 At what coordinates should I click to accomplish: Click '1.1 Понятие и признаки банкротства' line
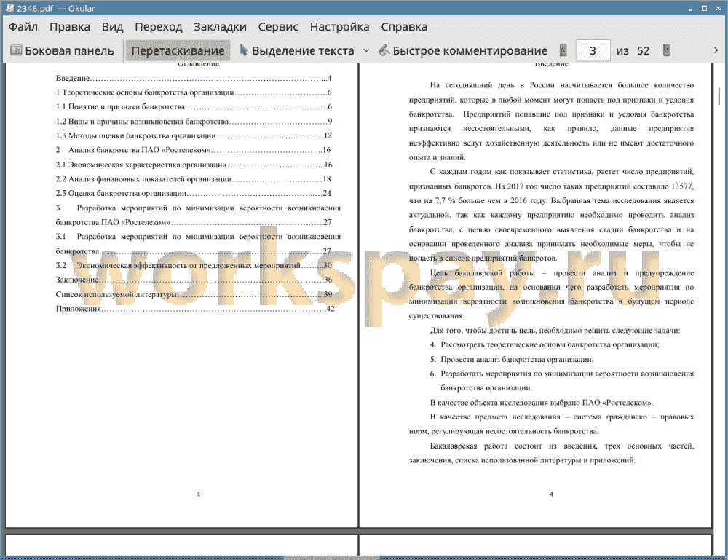194,107
